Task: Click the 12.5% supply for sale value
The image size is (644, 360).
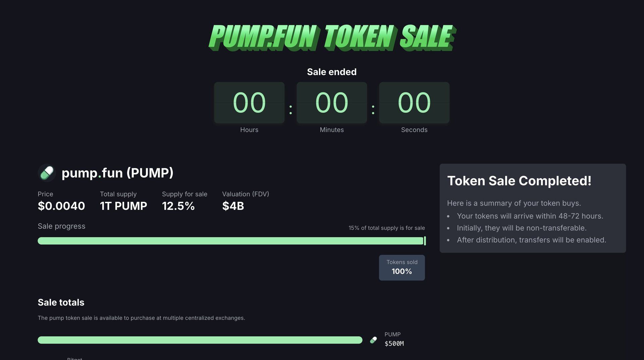Action: click(x=178, y=206)
